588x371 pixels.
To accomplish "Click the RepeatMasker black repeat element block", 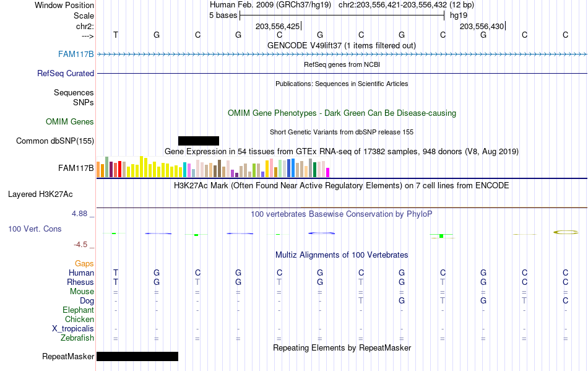I will pos(137,356).
